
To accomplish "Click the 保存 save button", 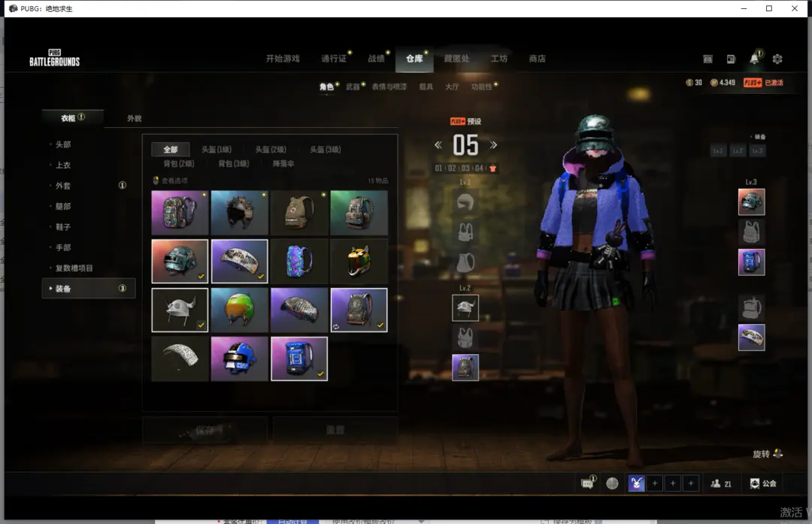I will coord(205,430).
